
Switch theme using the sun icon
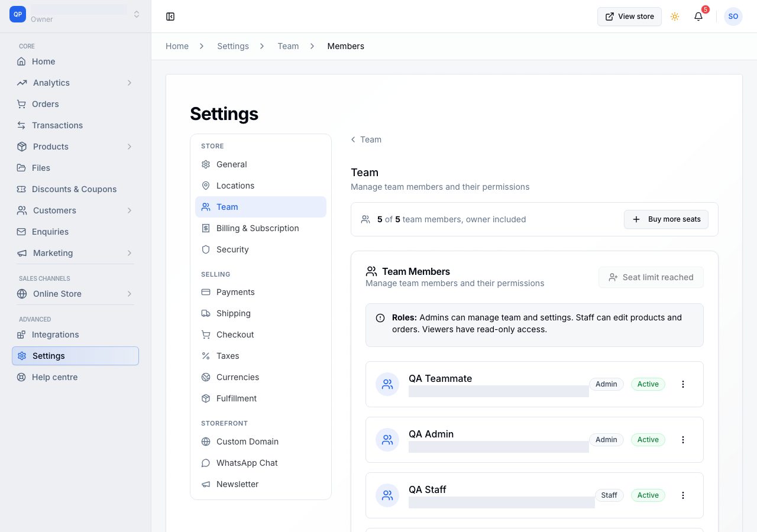(675, 17)
